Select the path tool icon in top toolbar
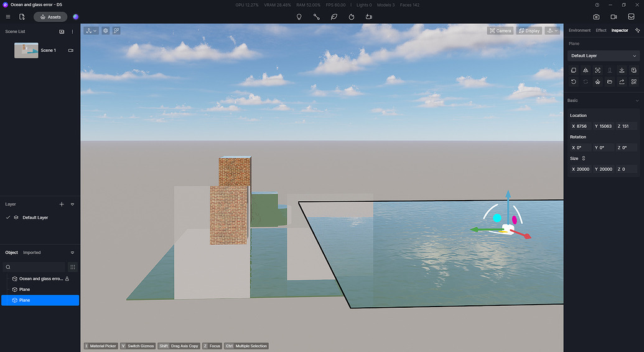Viewport: 644px width, 352px height. click(317, 17)
